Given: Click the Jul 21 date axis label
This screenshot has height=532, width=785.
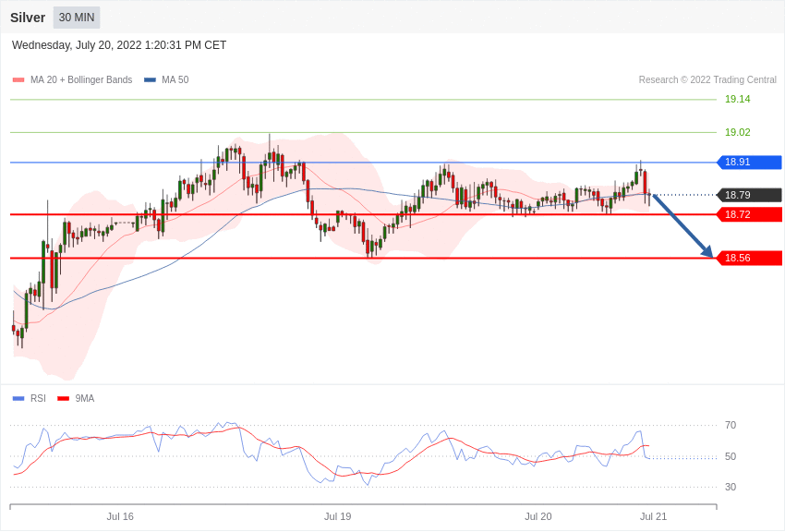Looking at the screenshot, I should (x=653, y=516).
